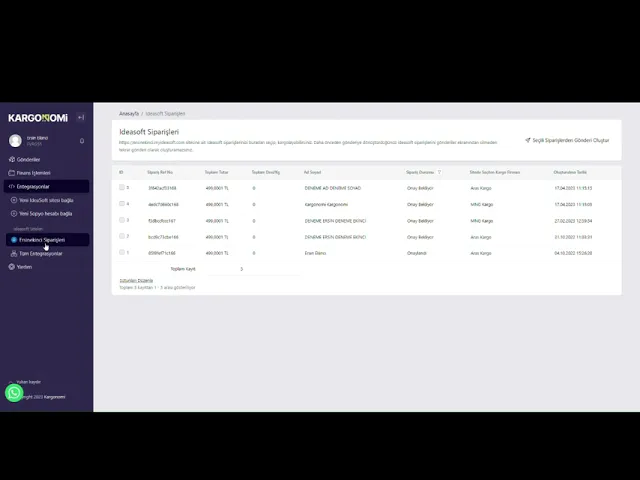Click the user avatar picture
Image resolution: width=640 pixels, height=480 pixels.
[x=16, y=140]
